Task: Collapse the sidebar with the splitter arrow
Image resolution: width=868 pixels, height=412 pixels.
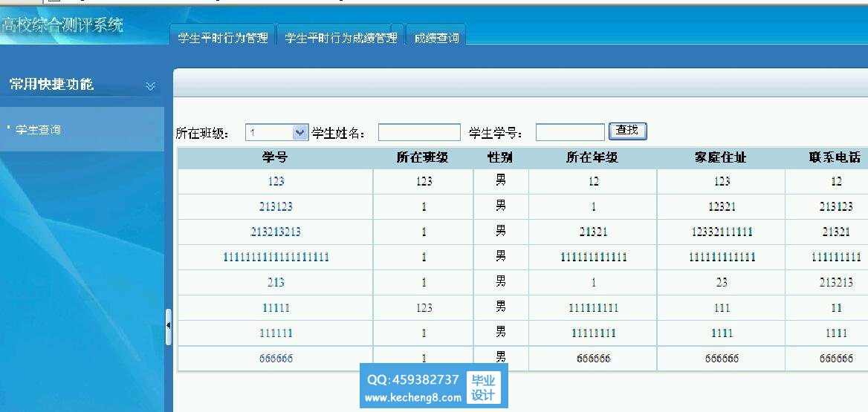Action: [168, 327]
